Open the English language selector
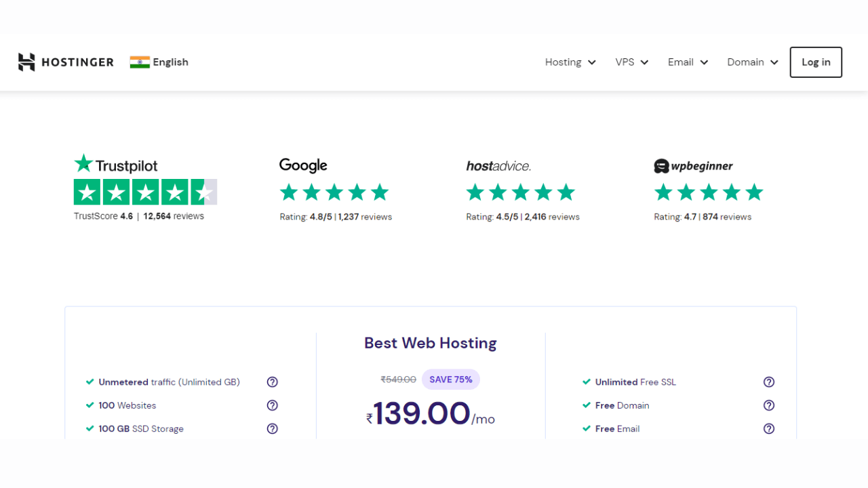This screenshot has width=868, height=488. point(170,62)
